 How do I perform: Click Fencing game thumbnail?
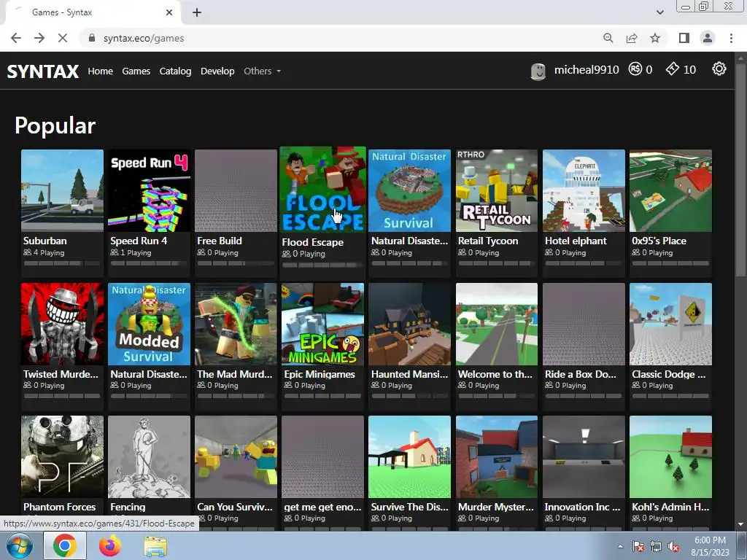coord(149,456)
